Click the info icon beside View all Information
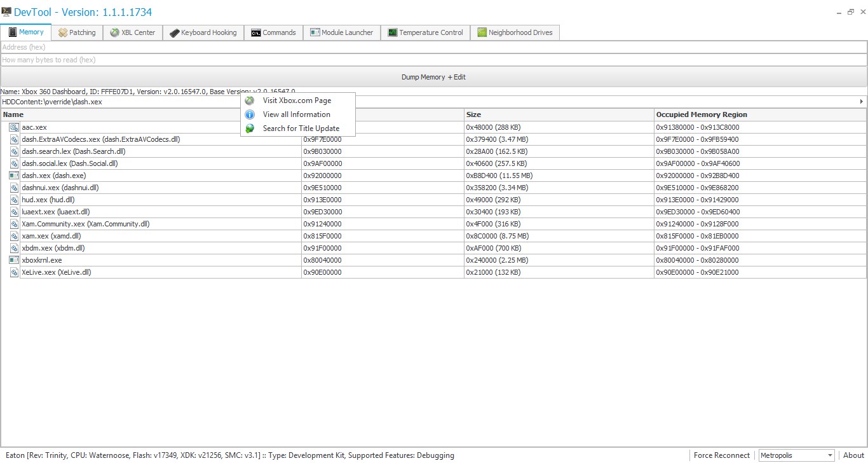Image resolution: width=868 pixels, height=463 pixels. 250,114
